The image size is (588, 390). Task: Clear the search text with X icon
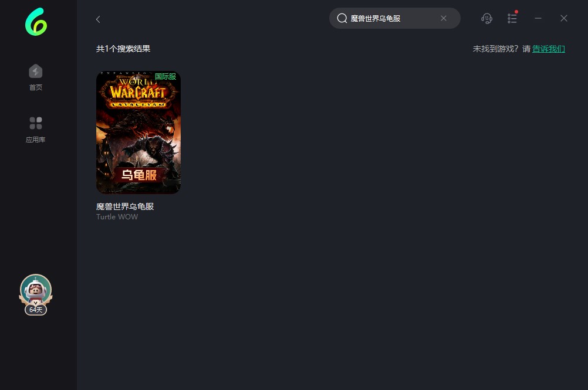[444, 18]
